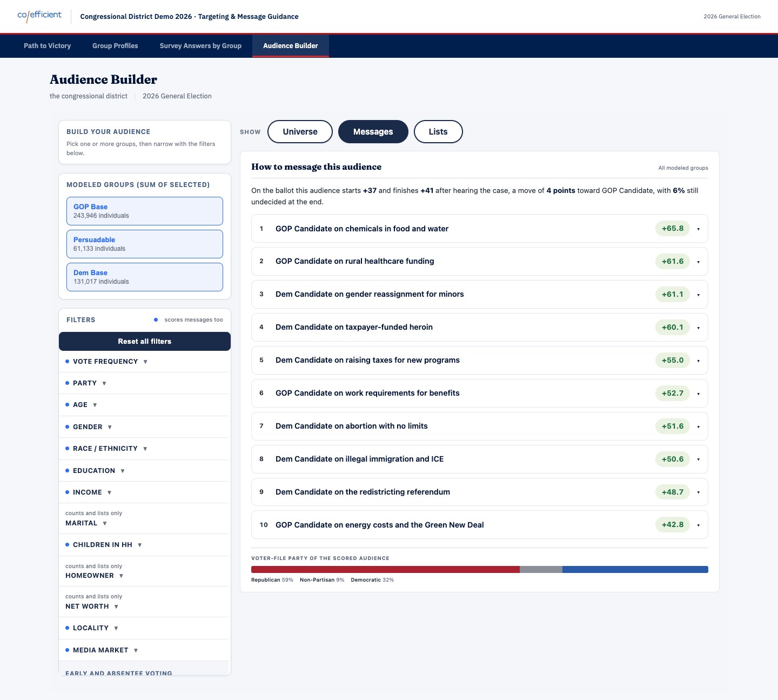Expand the Marital filter
The width and height of the screenshot is (778, 700).
click(144, 519)
